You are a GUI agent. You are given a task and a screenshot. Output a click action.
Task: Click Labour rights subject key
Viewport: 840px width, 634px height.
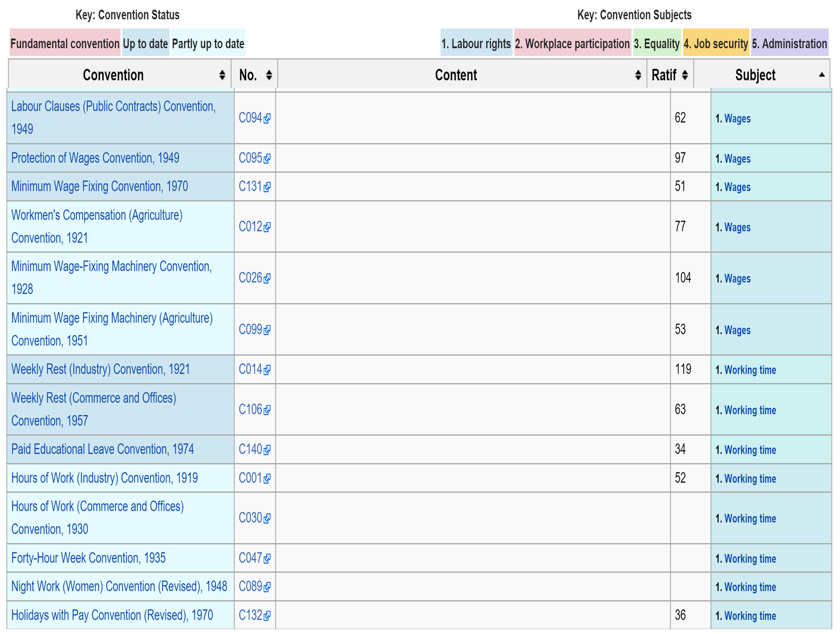coord(476,43)
